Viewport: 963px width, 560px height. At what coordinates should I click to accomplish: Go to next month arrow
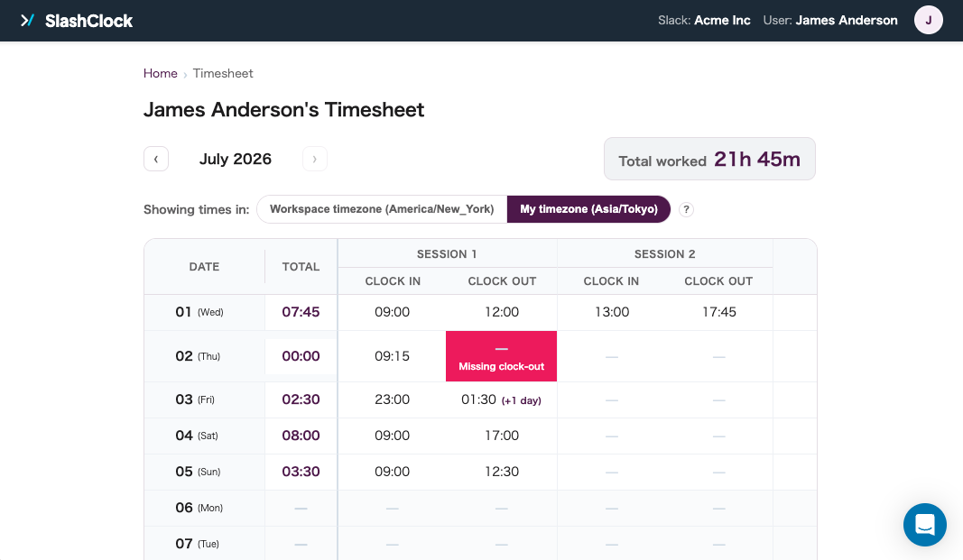314,159
